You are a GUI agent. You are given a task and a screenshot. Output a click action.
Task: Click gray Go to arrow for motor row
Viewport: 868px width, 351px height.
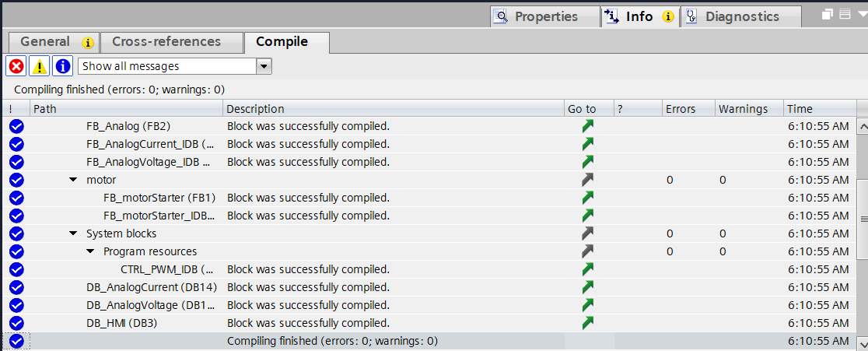tap(587, 180)
